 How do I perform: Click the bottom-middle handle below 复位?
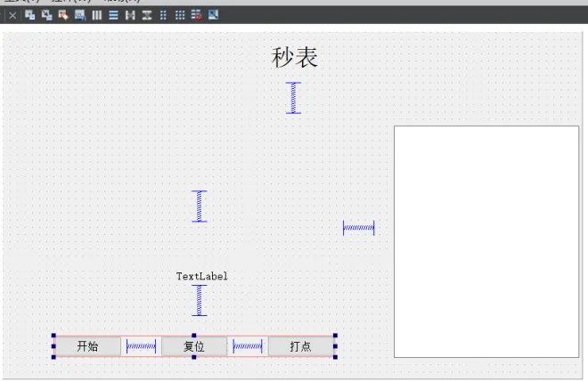[x=194, y=357]
